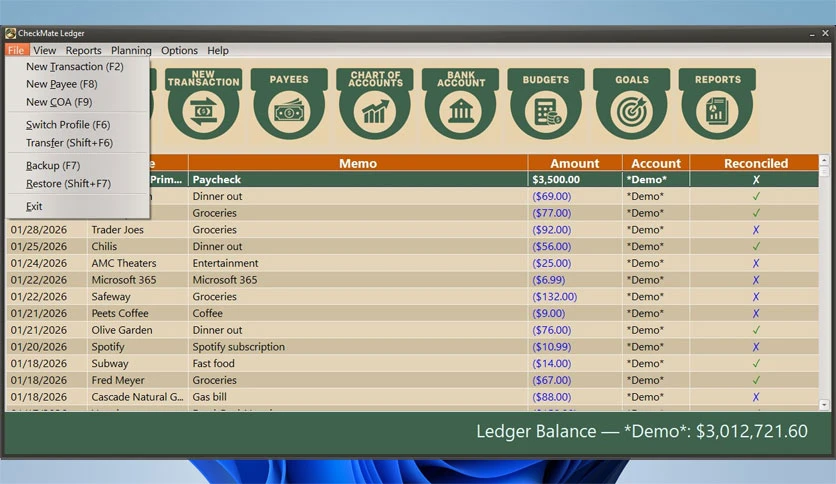The image size is (836, 484).
Task: Click scrollbar down arrow of transaction list
Action: pos(824,405)
